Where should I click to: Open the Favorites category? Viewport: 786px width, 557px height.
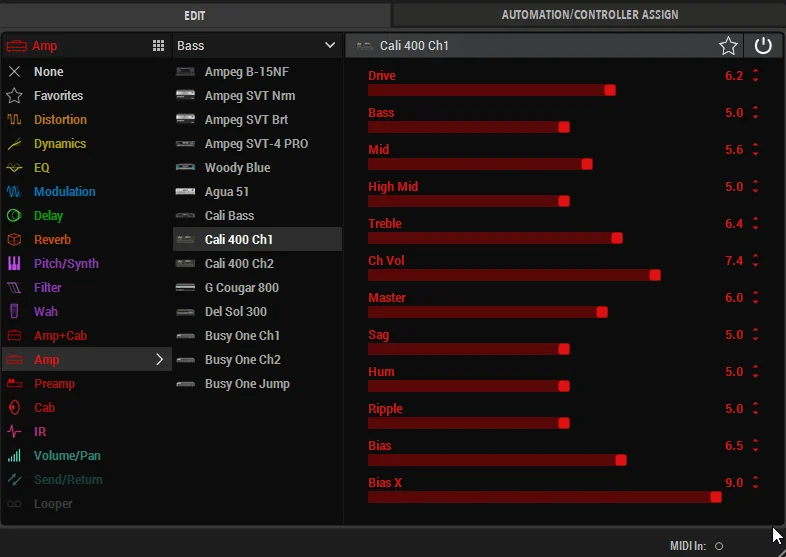[x=87, y=96]
